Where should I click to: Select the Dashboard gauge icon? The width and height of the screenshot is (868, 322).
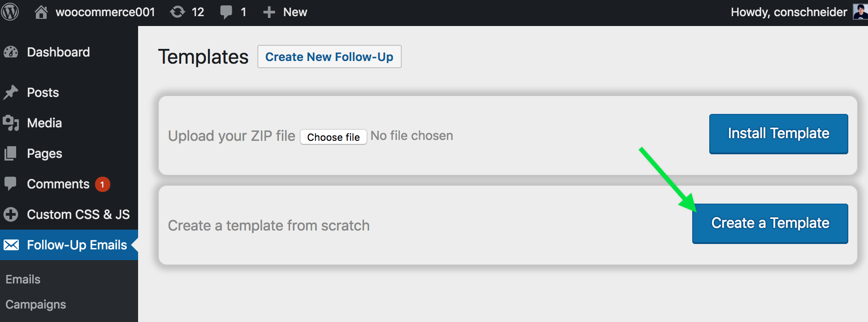(x=11, y=52)
